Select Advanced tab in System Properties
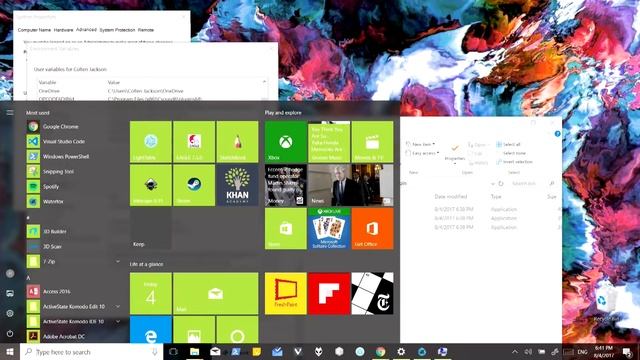The height and width of the screenshot is (360, 640). point(87,30)
